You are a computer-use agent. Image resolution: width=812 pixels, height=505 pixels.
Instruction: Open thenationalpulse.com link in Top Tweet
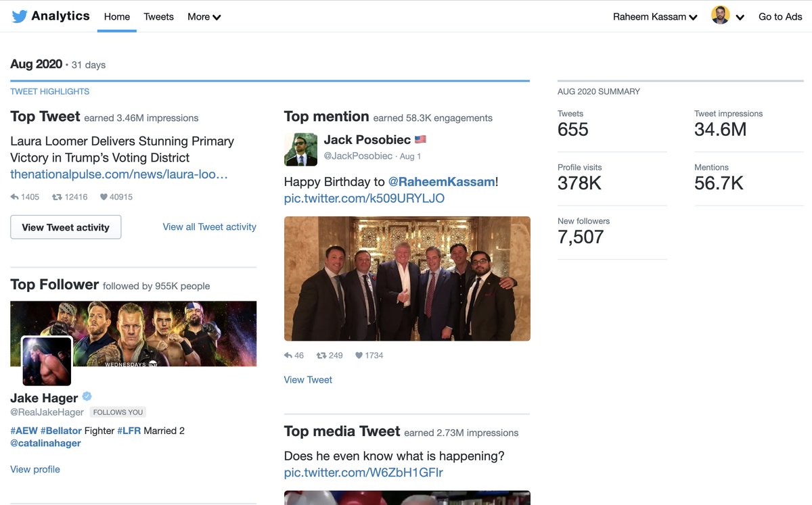click(x=119, y=174)
